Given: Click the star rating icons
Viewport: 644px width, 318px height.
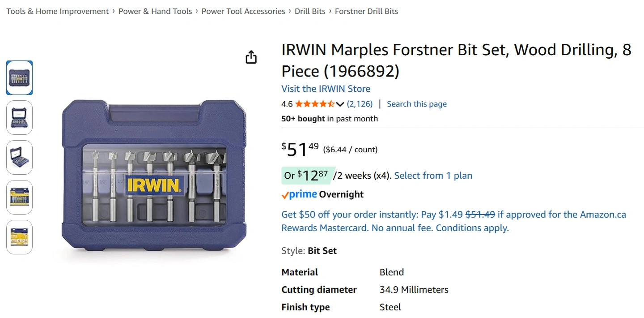Looking at the screenshot, I should click(x=314, y=104).
